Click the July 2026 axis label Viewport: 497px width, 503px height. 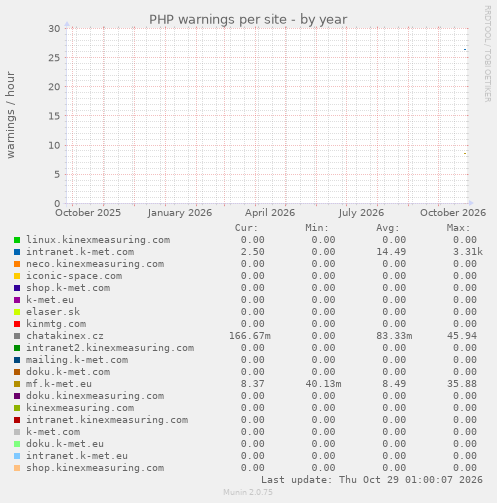coord(361,213)
